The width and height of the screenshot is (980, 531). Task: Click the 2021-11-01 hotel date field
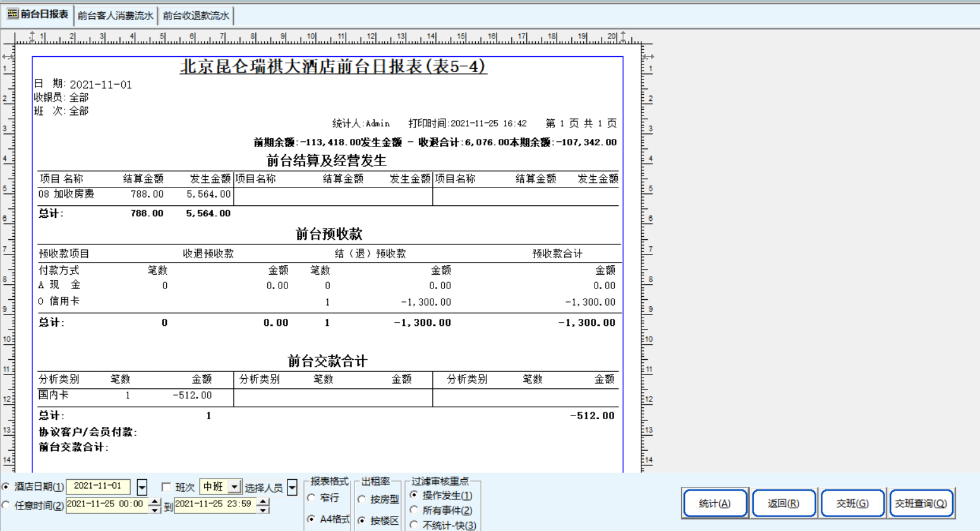click(x=98, y=486)
